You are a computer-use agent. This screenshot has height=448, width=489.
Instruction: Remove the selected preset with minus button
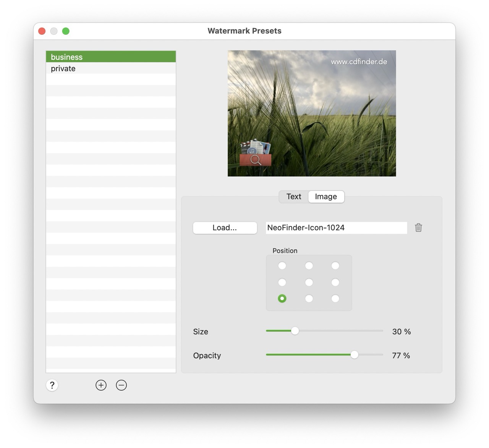[x=121, y=385]
